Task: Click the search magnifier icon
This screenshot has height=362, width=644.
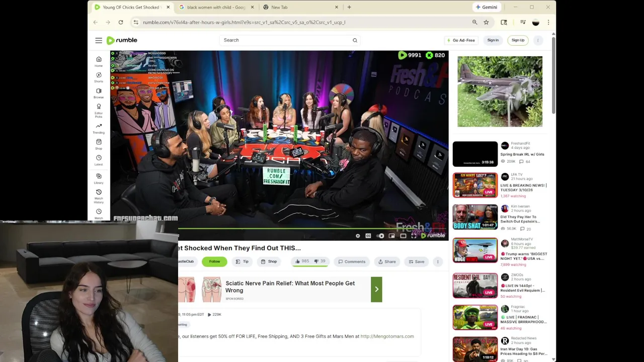Action: (x=355, y=40)
